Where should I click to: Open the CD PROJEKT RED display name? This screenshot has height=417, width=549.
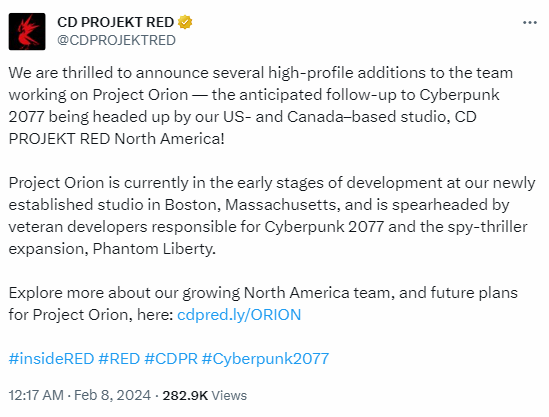[x=116, y=22]
